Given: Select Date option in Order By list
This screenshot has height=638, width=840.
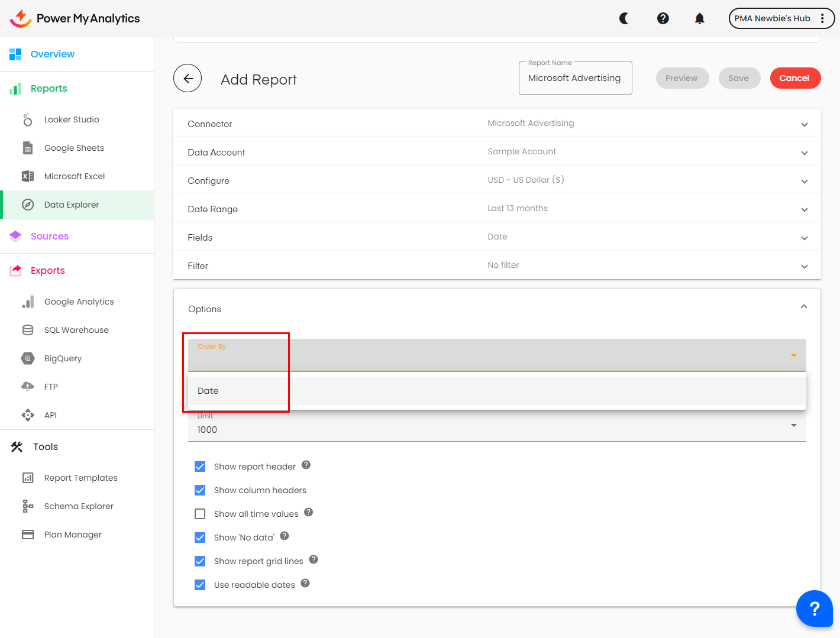Looking at the screenshot, I should coord(208,391).
